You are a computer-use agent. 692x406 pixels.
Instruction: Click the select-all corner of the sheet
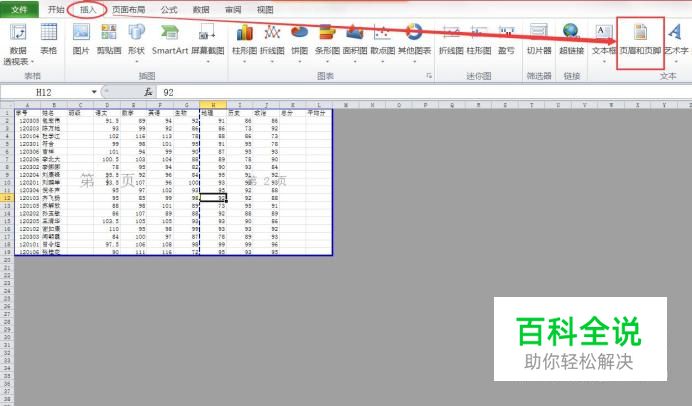tap(7, 105)
